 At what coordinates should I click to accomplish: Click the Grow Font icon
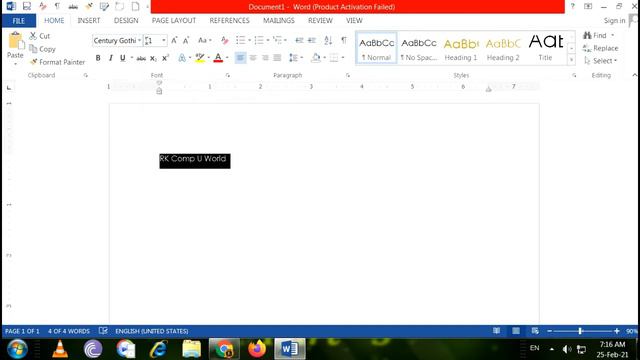(x=174, y=40)
